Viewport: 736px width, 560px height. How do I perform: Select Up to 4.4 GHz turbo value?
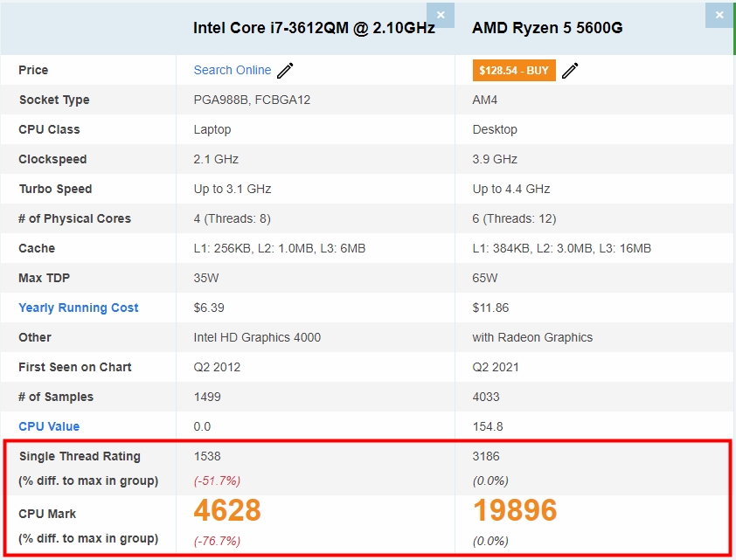click(x=511, y=189)
